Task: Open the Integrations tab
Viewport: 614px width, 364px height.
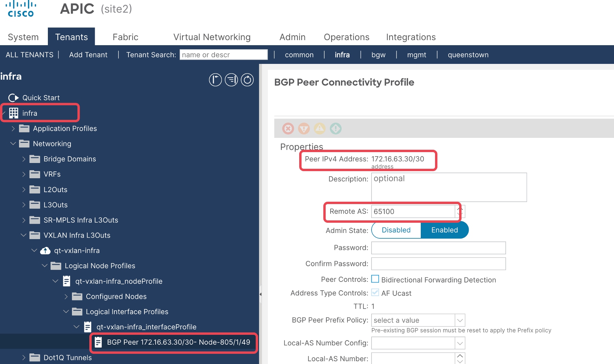Action: [x=411, y=37]
